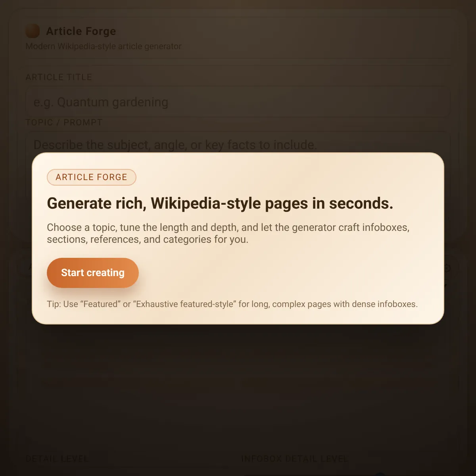
Task: Click the Article Forge app title text
Action: [x=81, y=31]
